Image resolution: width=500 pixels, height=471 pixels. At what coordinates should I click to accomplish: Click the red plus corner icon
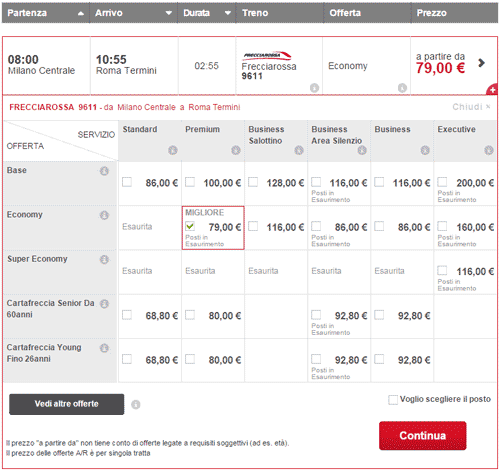point(492,89)
